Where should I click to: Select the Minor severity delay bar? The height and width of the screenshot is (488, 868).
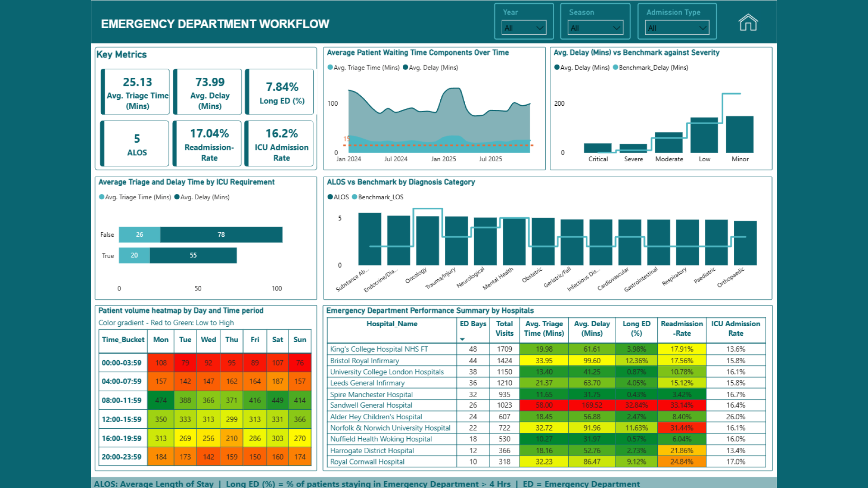coord(740,134)
